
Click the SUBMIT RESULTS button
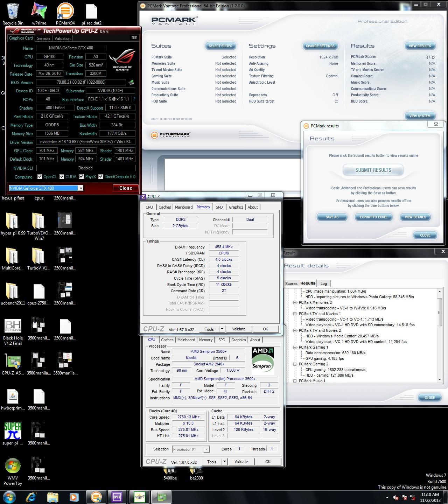pos(373,170)
